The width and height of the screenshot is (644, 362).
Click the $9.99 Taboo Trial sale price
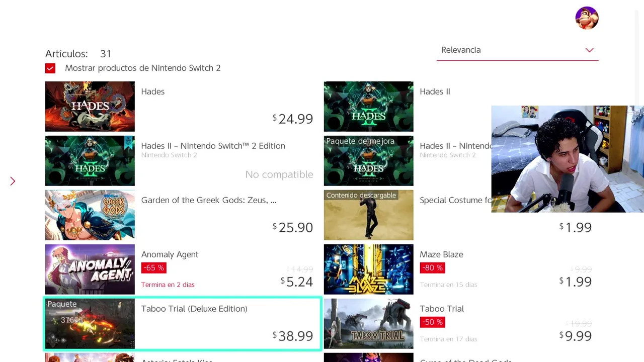point(576,336)
